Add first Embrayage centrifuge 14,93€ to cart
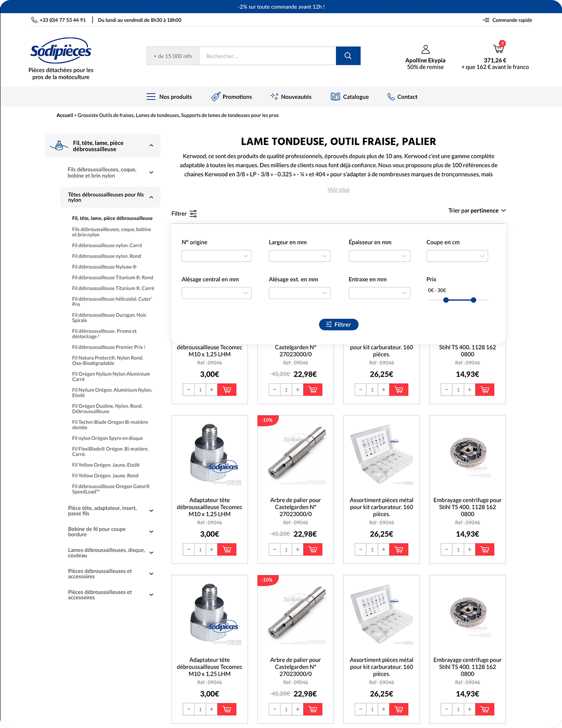 tap(485, 389)
